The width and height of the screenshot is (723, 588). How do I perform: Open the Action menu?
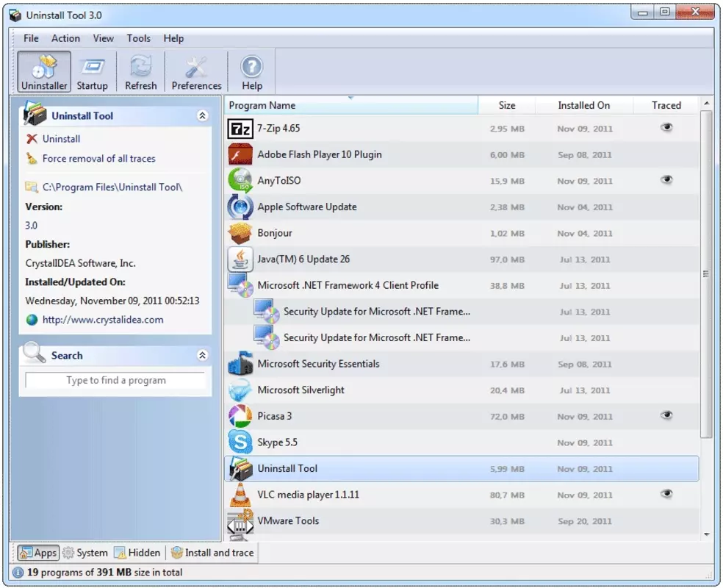[65, 38]
